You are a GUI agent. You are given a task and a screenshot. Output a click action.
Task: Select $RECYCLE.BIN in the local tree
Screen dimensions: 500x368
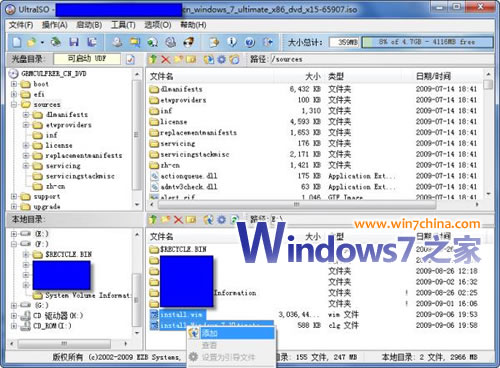coord(68,254)
